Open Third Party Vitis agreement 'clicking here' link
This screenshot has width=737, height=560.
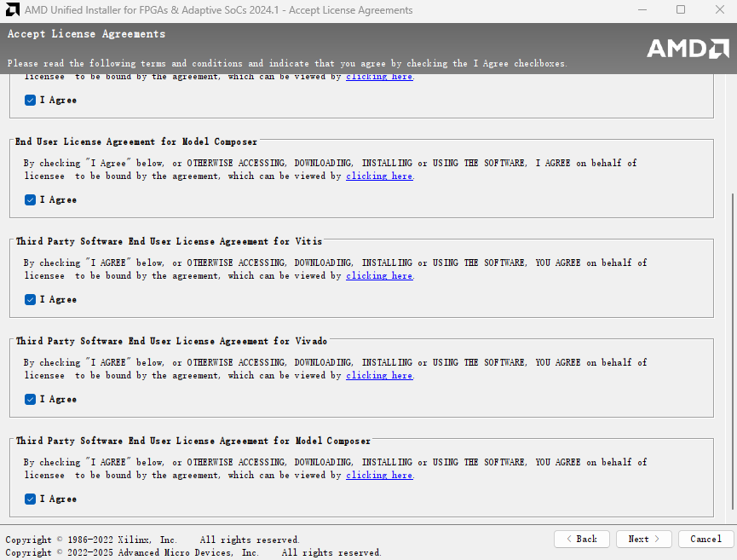(x=379, y=276)
